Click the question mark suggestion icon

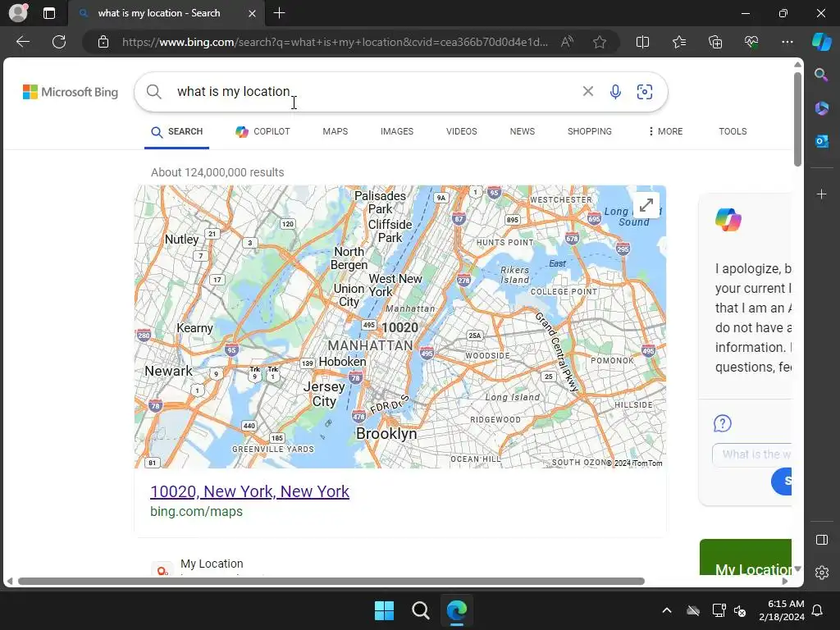point(722,423)
